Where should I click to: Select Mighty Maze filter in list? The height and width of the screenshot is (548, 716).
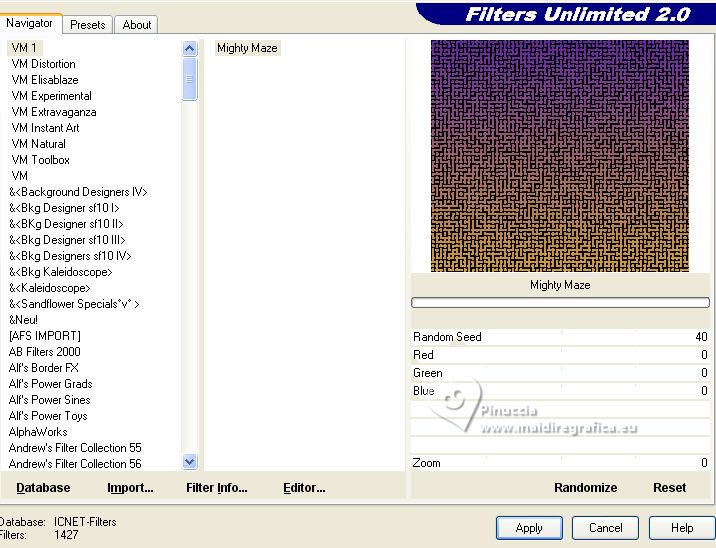tap(247, 48)
